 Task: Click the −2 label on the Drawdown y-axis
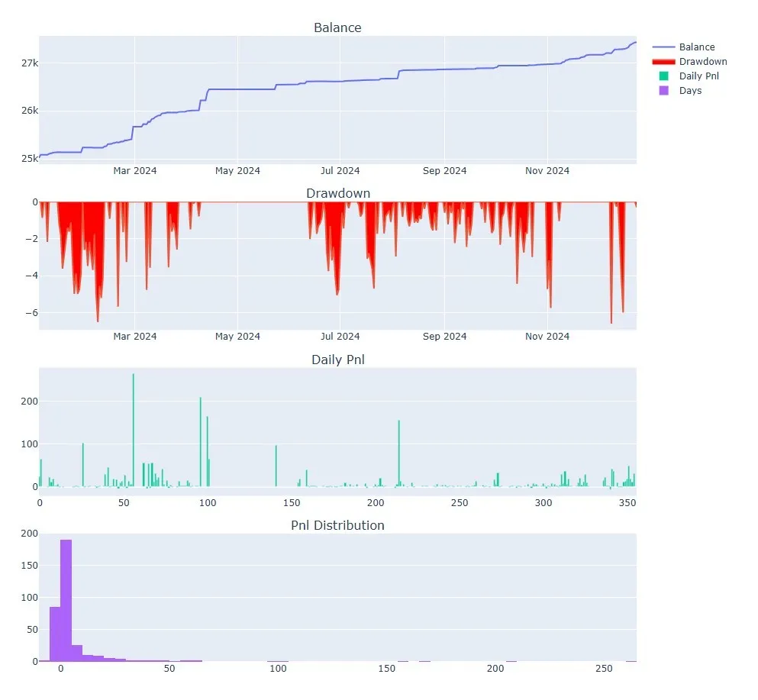(x=31, y=239)
